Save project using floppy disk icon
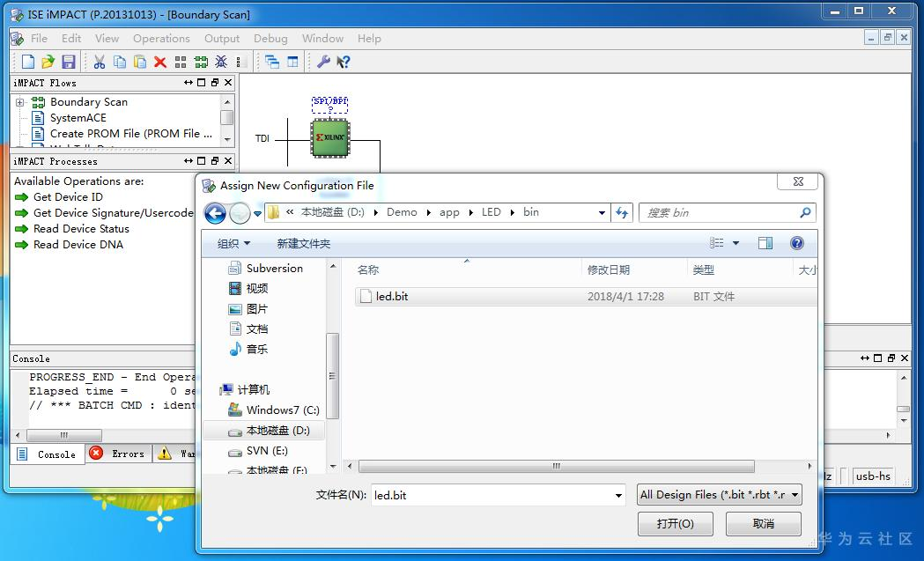This screenshot has height=561, width=924. tap(69, 62)
